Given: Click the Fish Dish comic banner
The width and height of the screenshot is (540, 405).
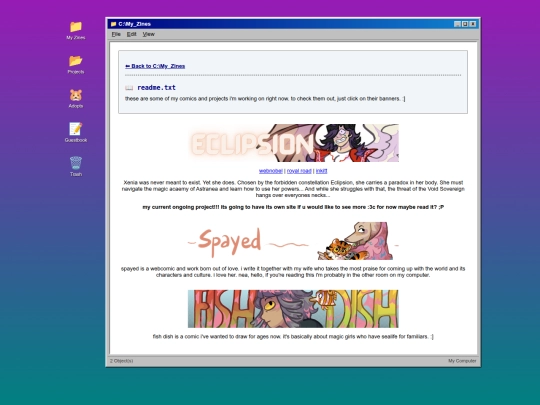Looking at the screenshot, I should 293,309.
